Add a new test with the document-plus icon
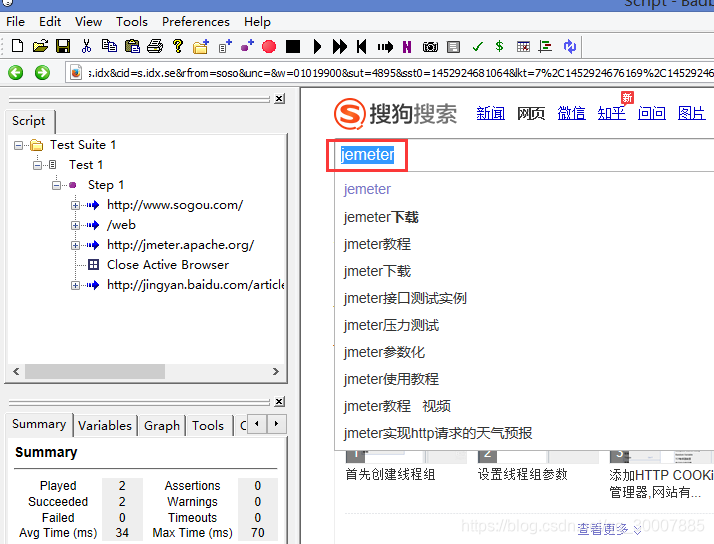Screen dimensions: 714x544 225,46
